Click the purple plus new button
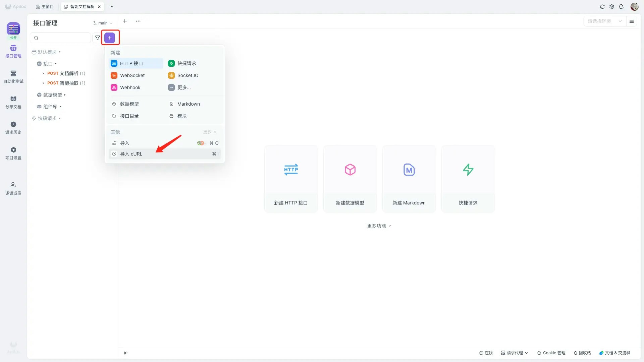 coord(110,38)
